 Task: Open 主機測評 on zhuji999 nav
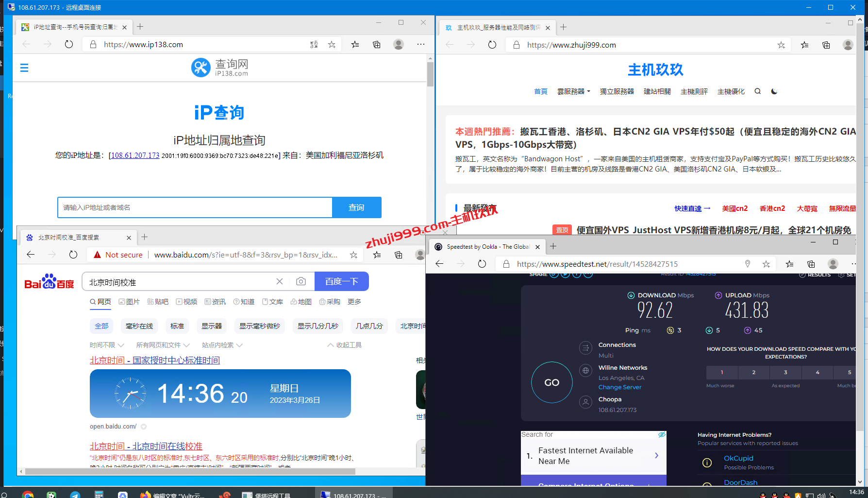[694, 91]
